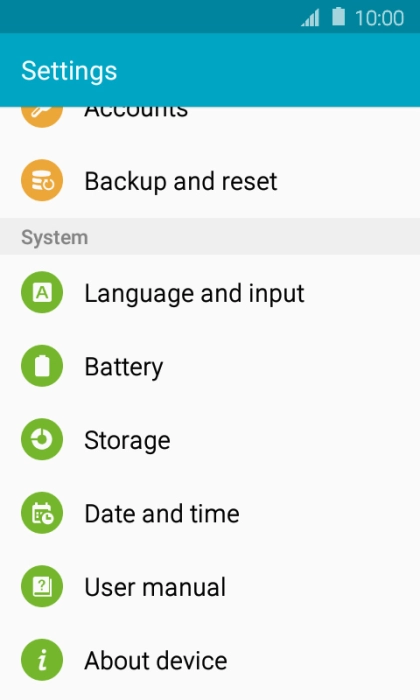Open Language and input settings
Viewport: 420px width, 700px height.
pyautogui.click(x=210, y=293)
